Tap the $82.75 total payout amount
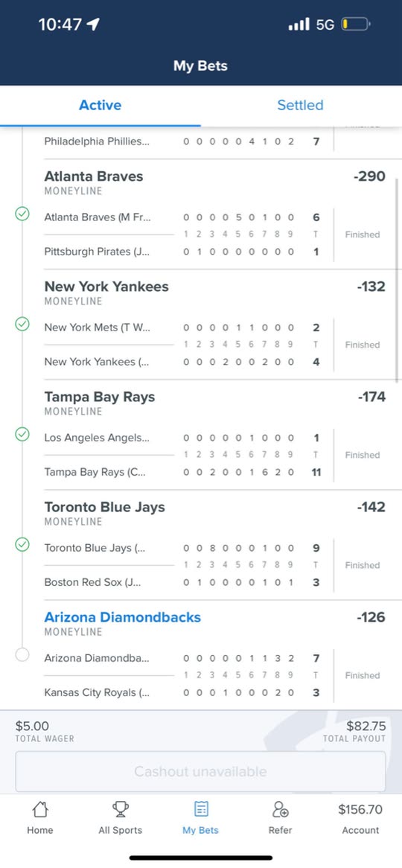Screen dimensions: 402x868 pyautogui.click(x=366, y=726)
